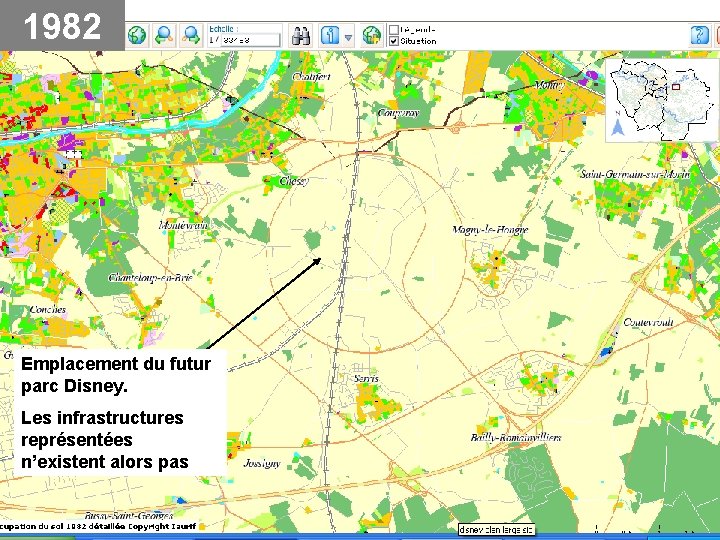Click the situation overview mini-map
This screenshot has height=540, width=720.
[661, 100]
